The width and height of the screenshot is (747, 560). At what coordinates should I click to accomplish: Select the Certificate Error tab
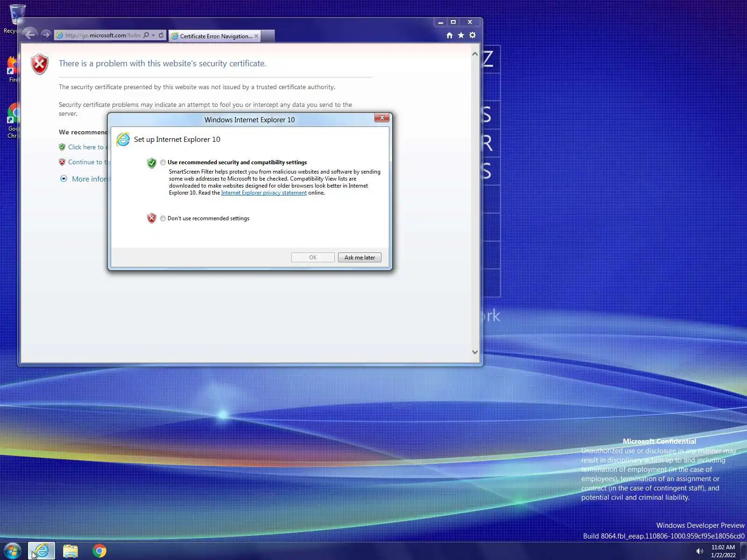point(215,36)
